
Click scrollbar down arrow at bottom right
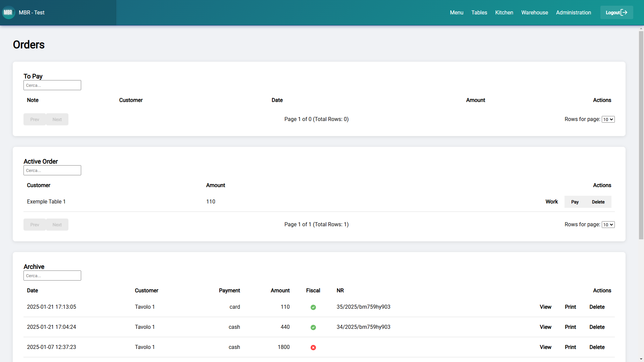(x=641, y=359)
